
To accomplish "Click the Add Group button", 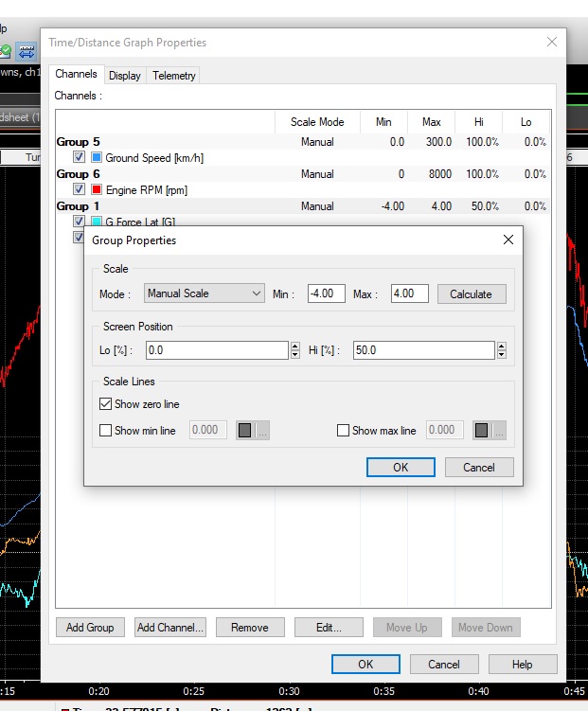I will (x=90, y=627).
